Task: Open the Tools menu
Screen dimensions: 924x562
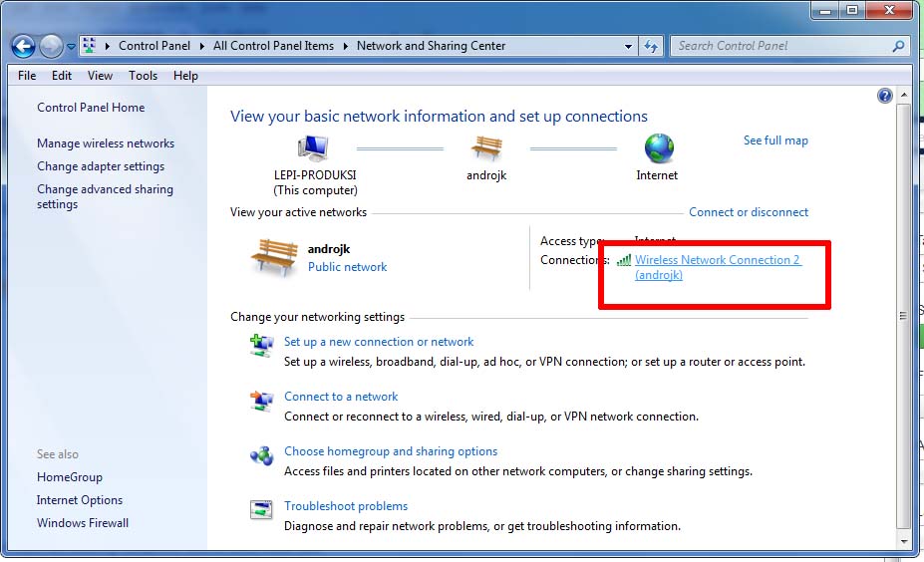Action: coord(143,76)
